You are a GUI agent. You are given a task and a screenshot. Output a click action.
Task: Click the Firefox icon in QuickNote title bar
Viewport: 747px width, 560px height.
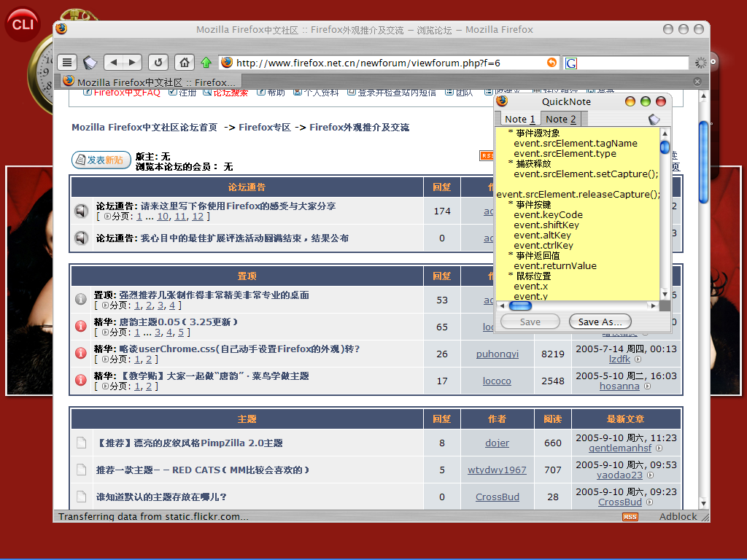(x=502, y=101)
